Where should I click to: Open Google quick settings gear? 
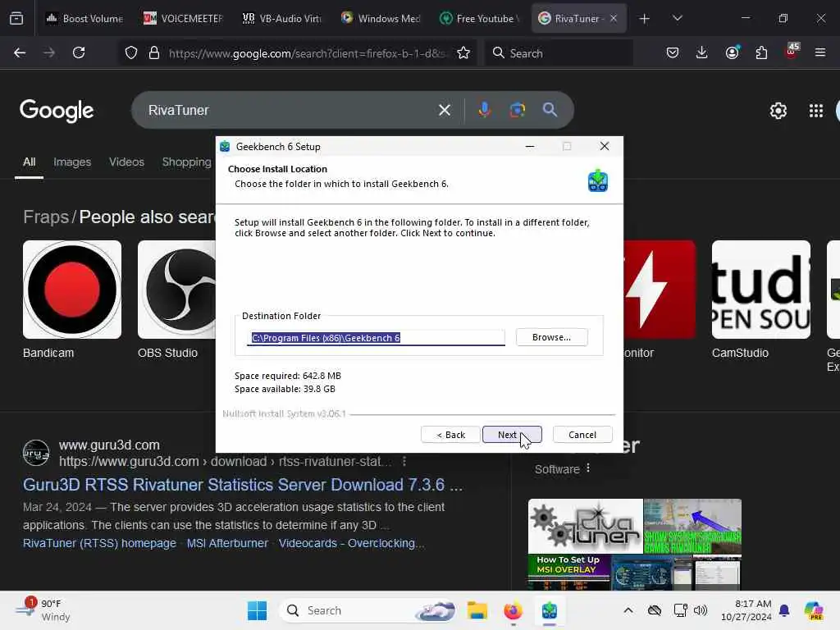tap(778, 111)
